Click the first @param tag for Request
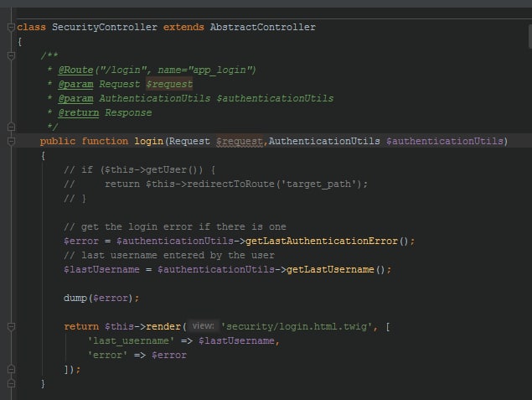Viewport: 532px width, 400px height. [x=75, y=84]
